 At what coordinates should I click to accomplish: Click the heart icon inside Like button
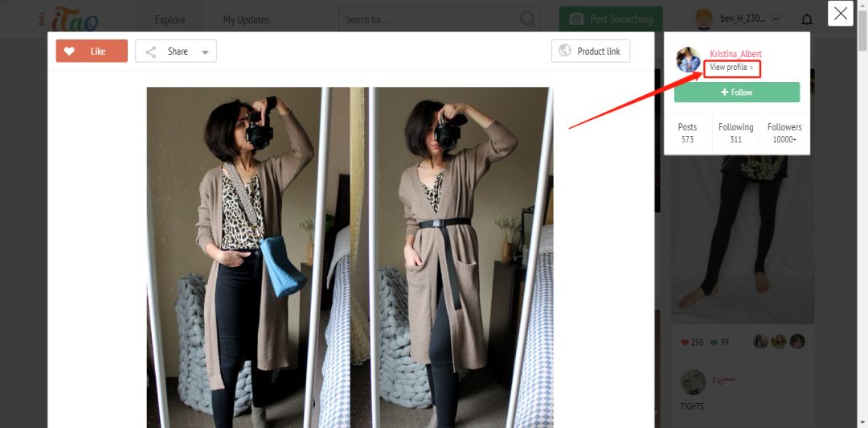click(x=69, y=51)
